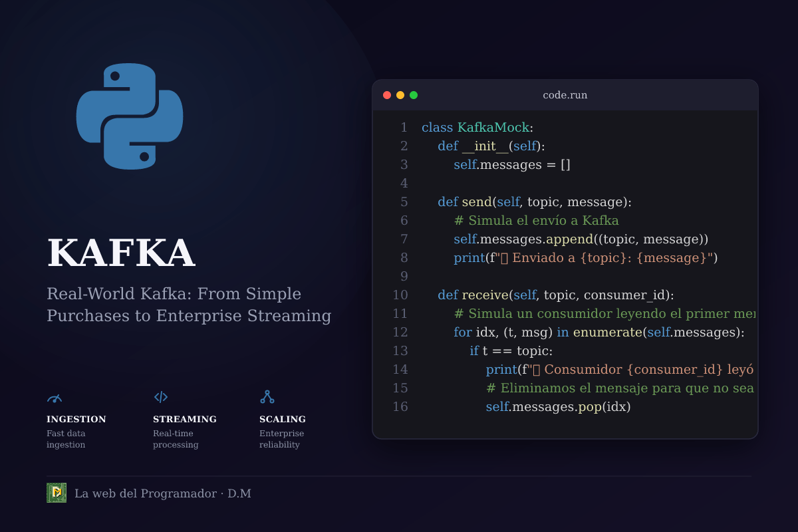Click line number 1 in the gutter

click(404, 128)
